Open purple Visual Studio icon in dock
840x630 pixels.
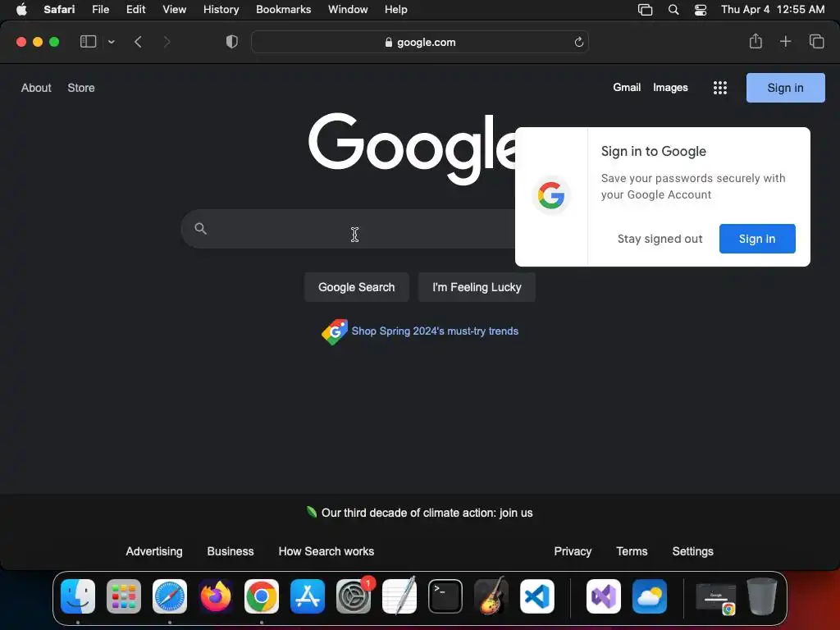[604, 596]
